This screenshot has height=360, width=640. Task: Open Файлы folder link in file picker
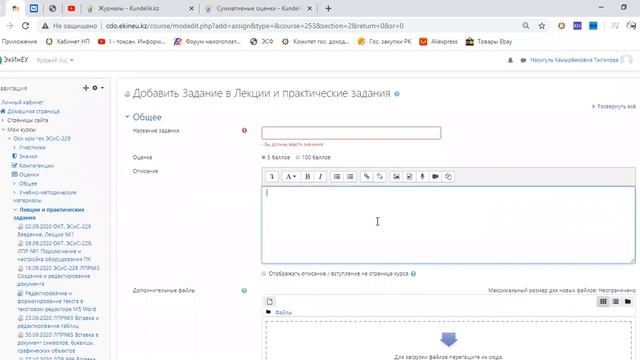pos(283,313)
